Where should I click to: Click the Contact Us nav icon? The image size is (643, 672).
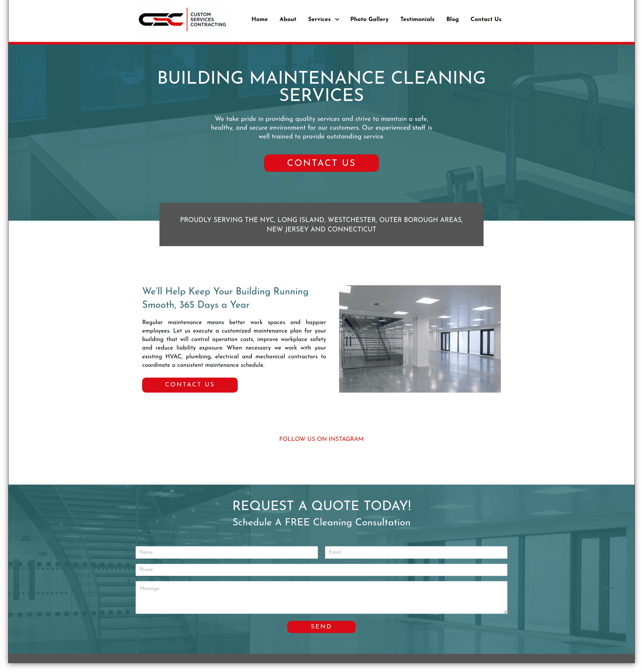point(486,19)
